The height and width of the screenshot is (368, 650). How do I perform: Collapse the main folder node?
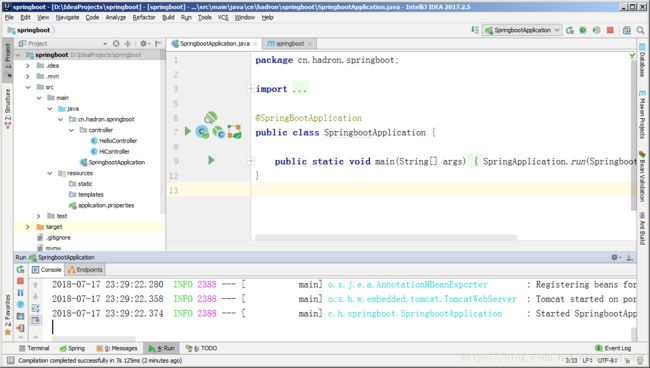point(39,98)
